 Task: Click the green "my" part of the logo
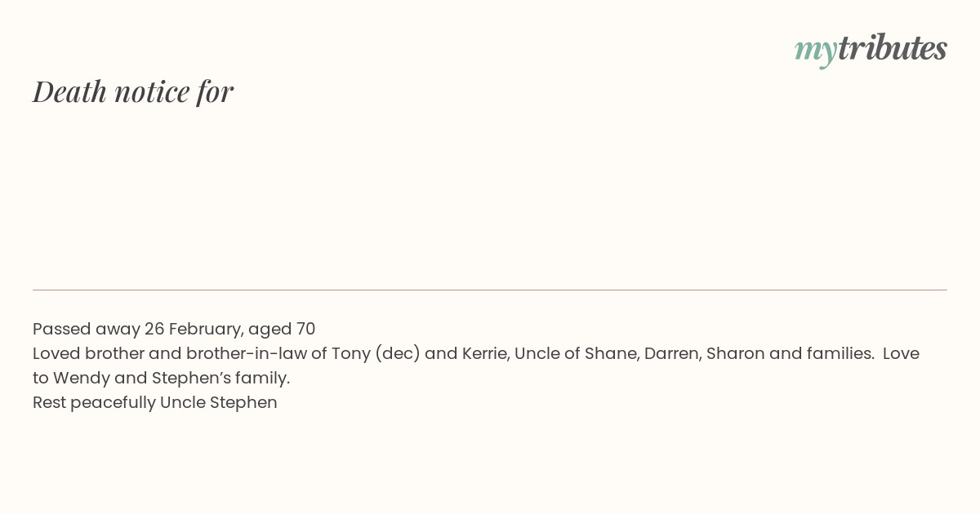pyautogui.click(x=816, y=51)
